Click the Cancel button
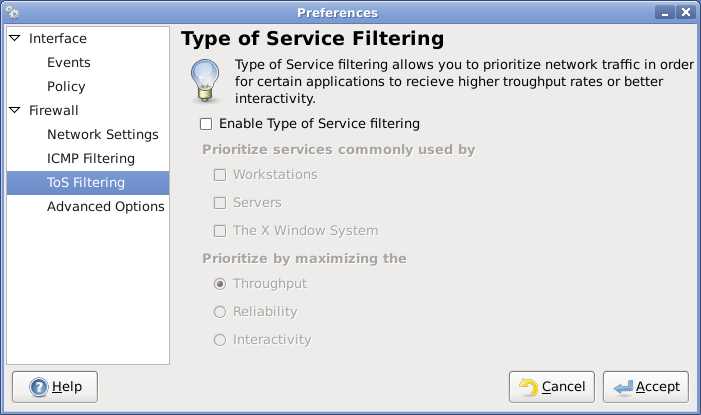Screen dimensions: 701x415 point(552,387)
